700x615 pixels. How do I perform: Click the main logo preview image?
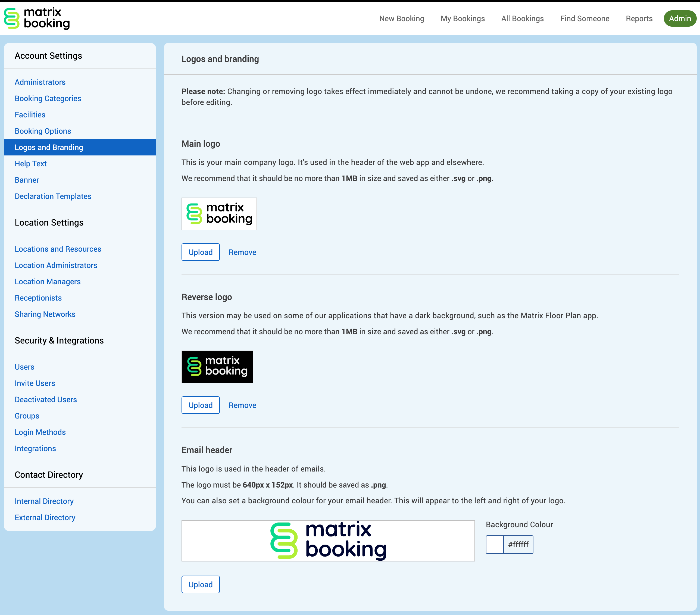(219, 214)
